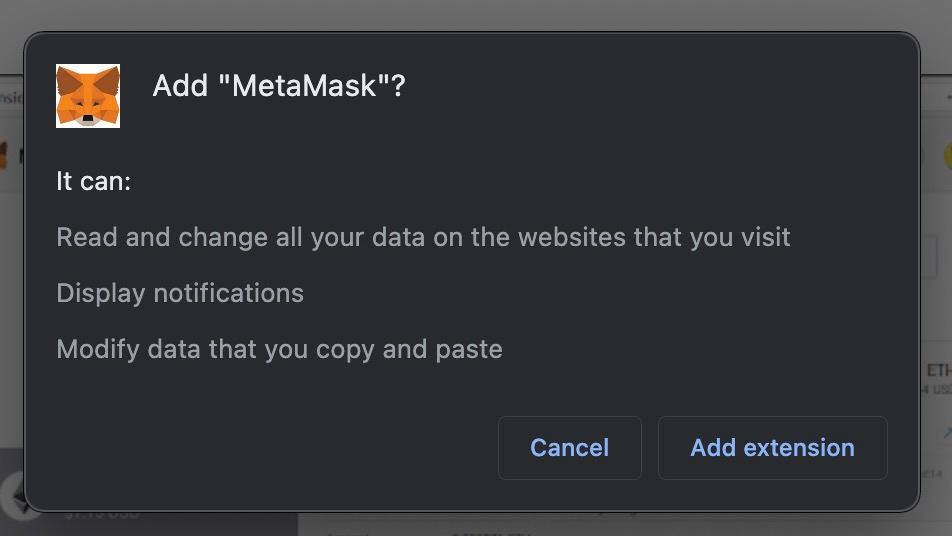Click the 'Display notifications' permission line
Viewport: 952px width, 536px height.
180,293
